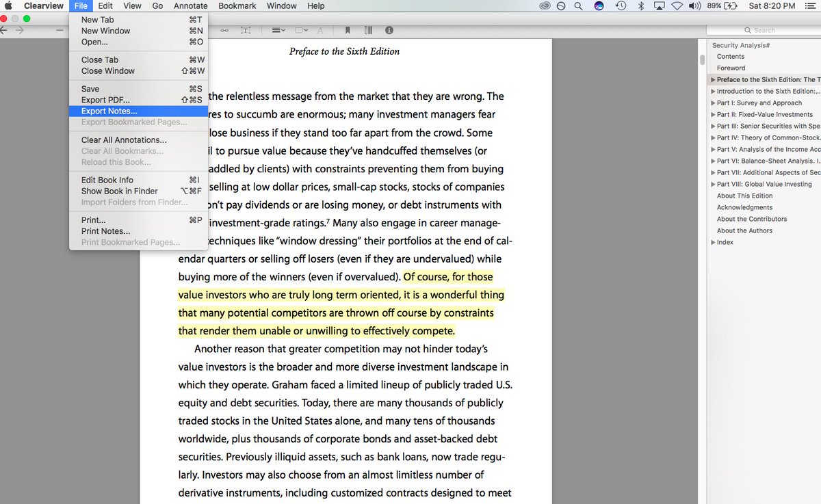The image size is (821, 504).
Task: Select Close Tab menu item
Action: tap(139, 59)
